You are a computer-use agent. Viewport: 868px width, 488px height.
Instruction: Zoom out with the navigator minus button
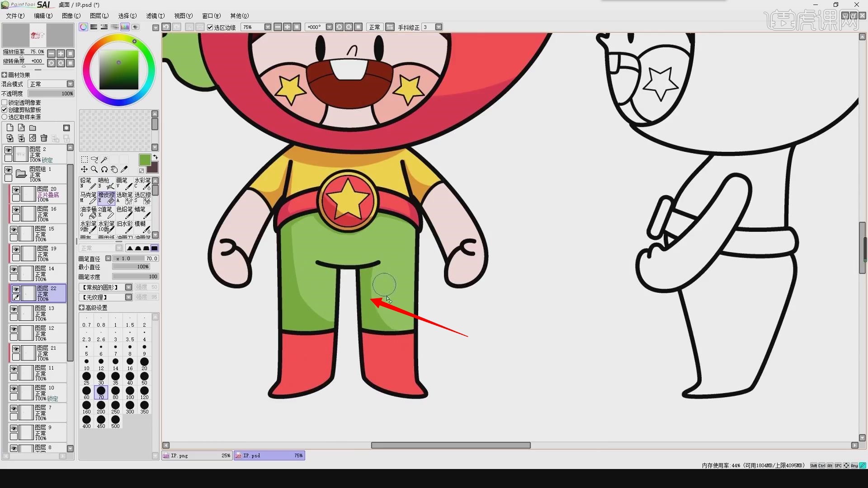51,53
